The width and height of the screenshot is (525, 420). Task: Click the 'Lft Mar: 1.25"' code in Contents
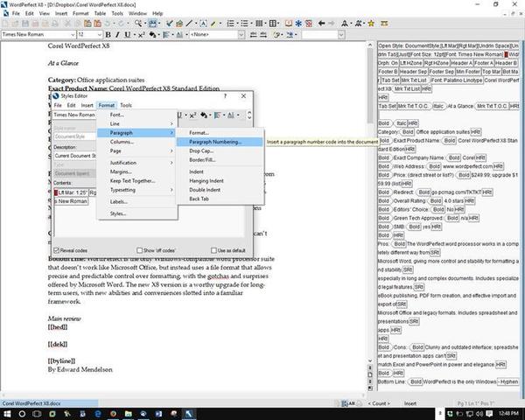pyautogui.click(x=73, y=192)
